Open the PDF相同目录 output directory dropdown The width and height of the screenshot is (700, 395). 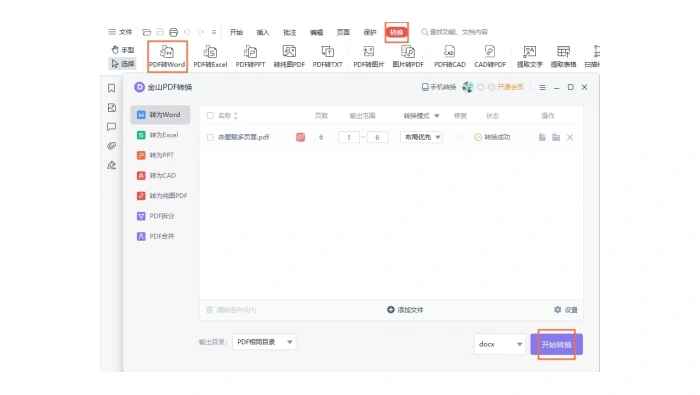point(264,342)
